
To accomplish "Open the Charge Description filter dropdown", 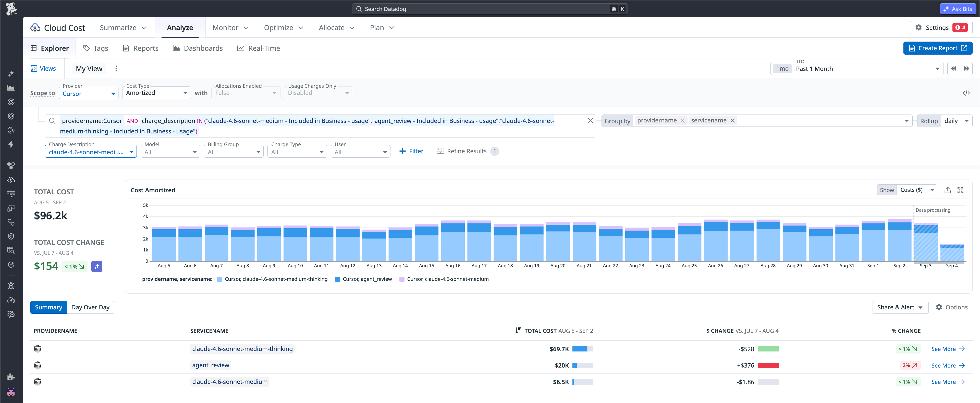I will (x=91, y=152).
